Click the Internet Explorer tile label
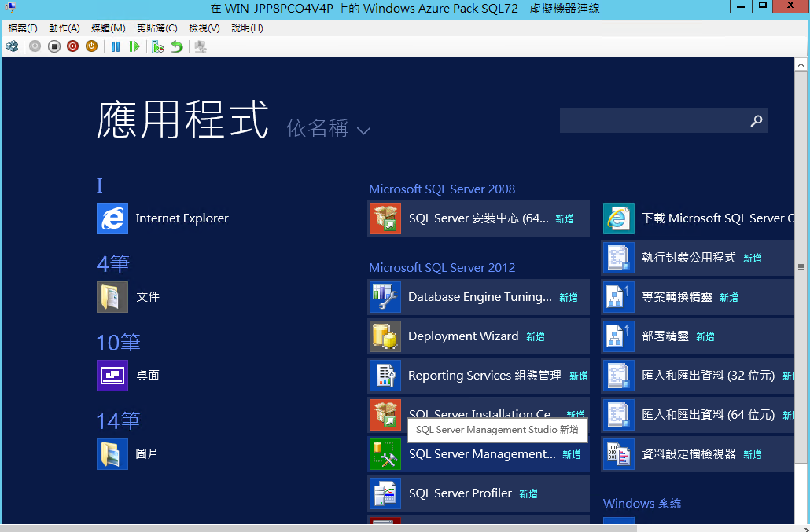Screen dimensions: 810x532 [x=182, y=218]
